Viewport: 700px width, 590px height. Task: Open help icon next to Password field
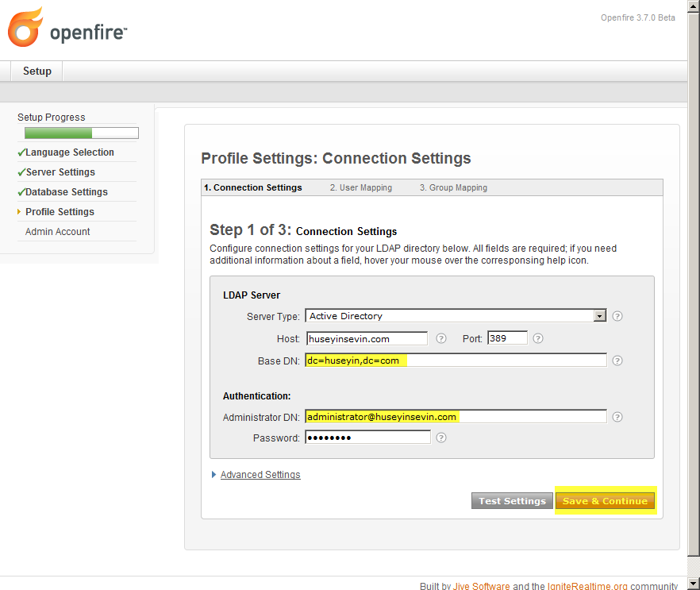441,438
